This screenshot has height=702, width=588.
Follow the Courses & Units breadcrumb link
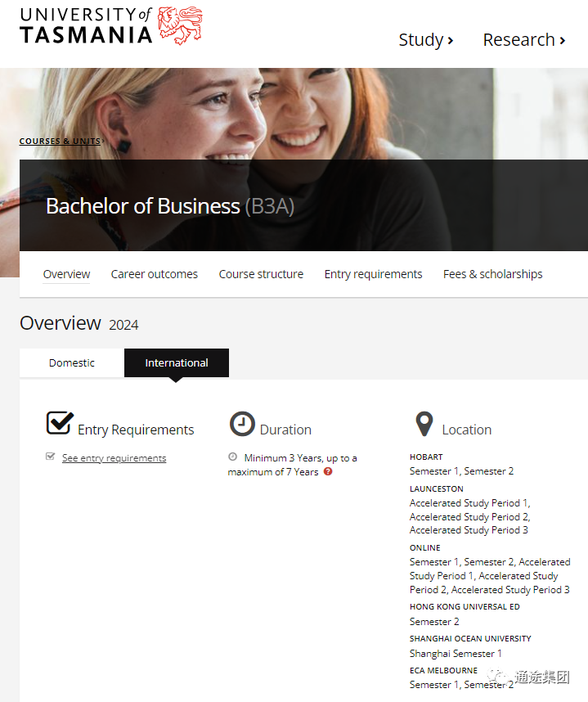click(x=60, y=141)
